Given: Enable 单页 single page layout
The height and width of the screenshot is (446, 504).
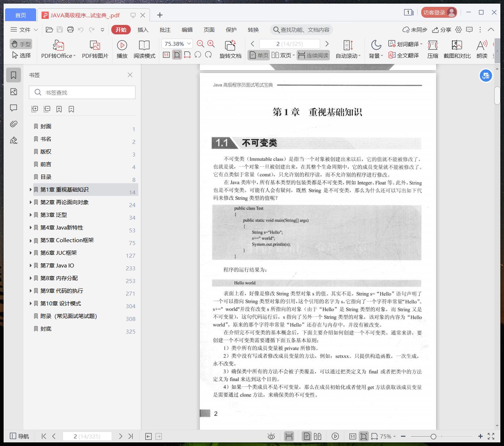Looking at the screenshot, I should click(x=259, y=55).
